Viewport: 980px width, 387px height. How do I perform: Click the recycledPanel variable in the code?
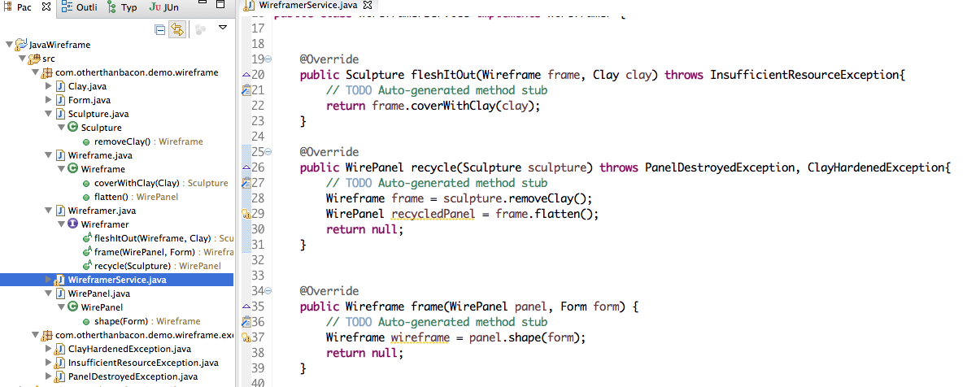point(433,215)
